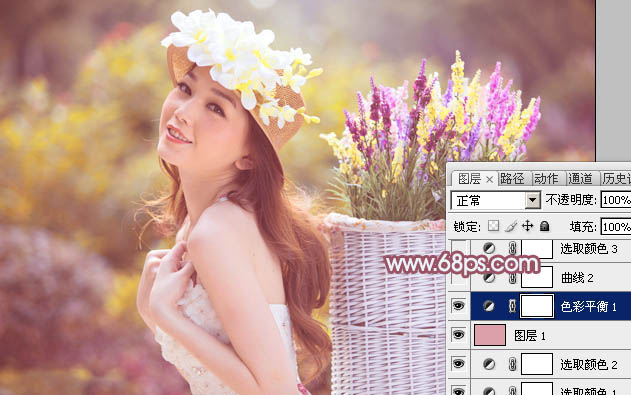The image size is (631, 395).
Task: Select the layer mask of 曲线 2
Action: (537, 278)
